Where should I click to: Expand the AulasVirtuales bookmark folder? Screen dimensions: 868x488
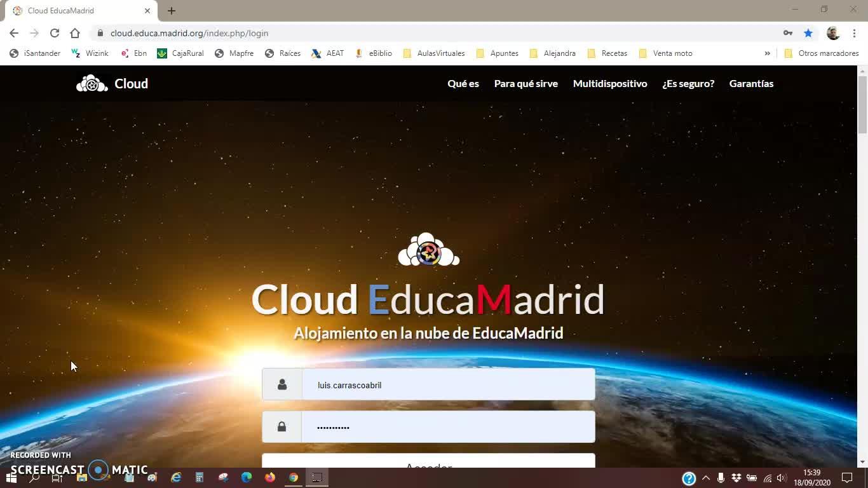click(434, 53)
